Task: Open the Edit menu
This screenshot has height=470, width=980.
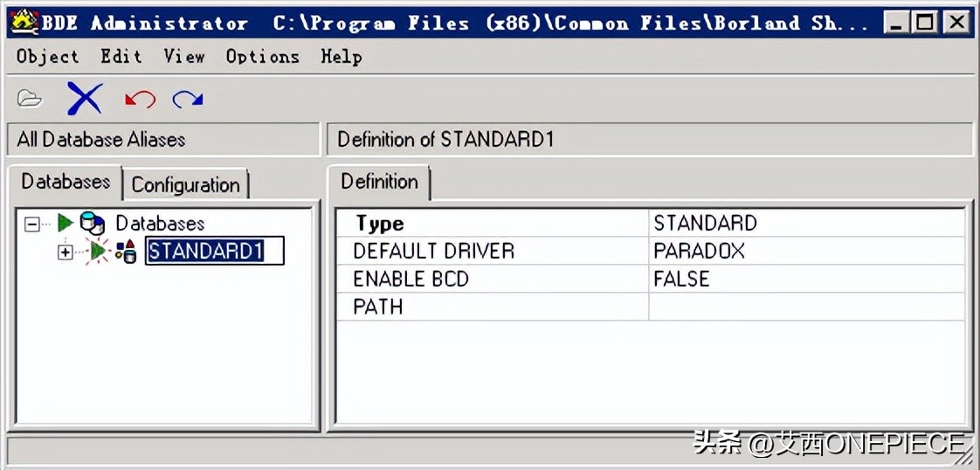Action: (121, 57)
